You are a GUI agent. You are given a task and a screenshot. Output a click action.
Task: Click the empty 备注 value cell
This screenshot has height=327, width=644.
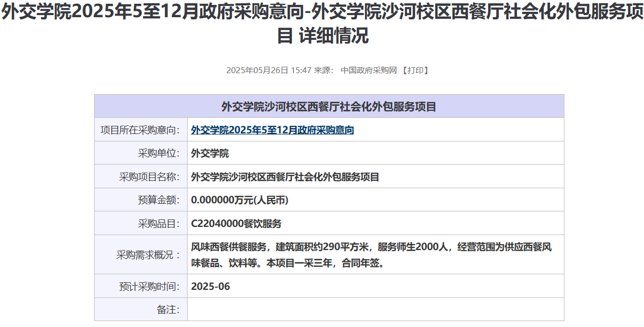pos(375,310)
